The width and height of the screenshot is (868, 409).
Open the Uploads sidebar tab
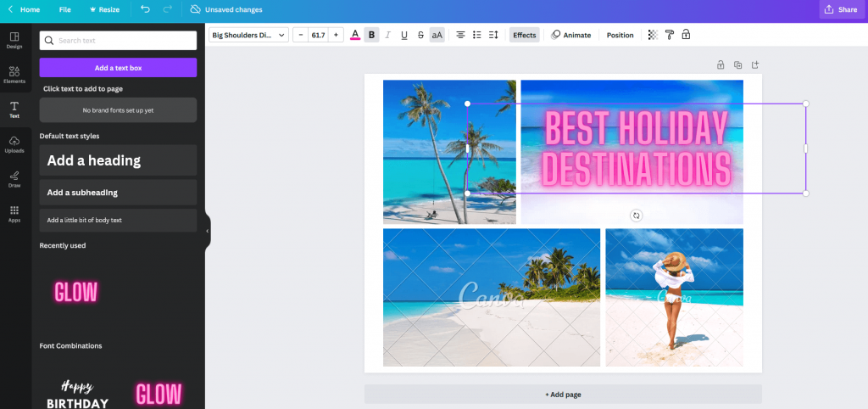tap(14, 144)
